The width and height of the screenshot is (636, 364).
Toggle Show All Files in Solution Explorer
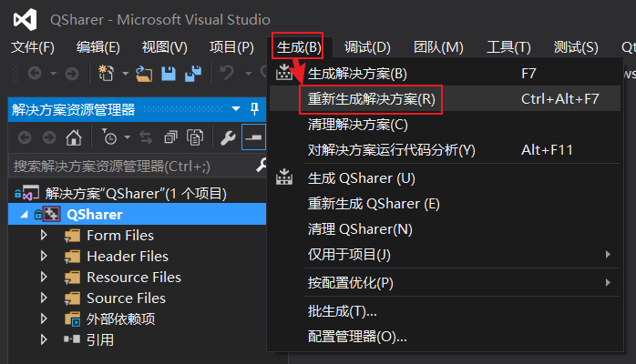click(x=195, y=137)
